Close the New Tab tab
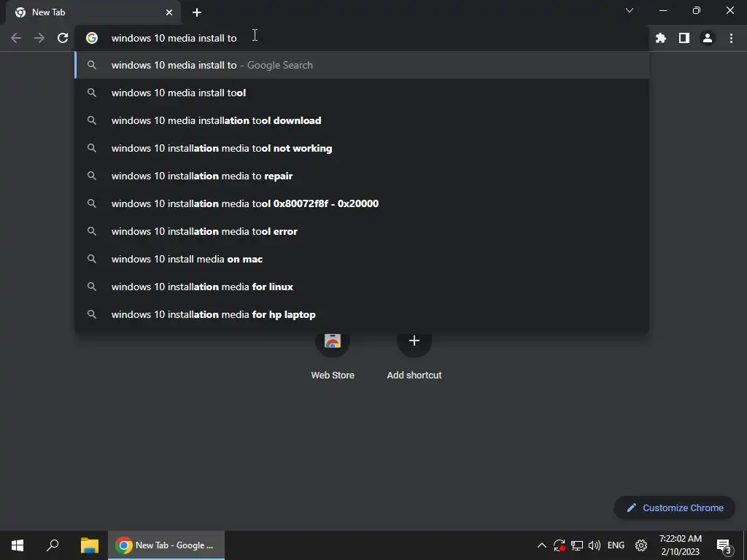The height and width of the screenshot is (560, 747). pyautogui.click(x=169, y=12)
